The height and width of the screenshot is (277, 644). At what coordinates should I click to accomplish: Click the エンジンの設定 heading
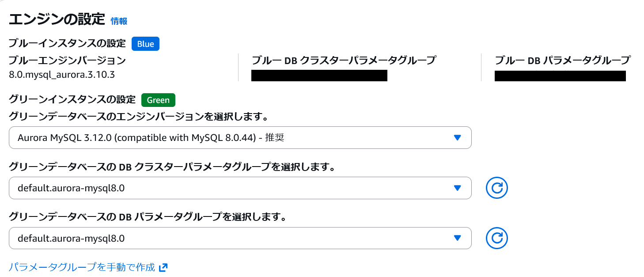coord(57,19)
